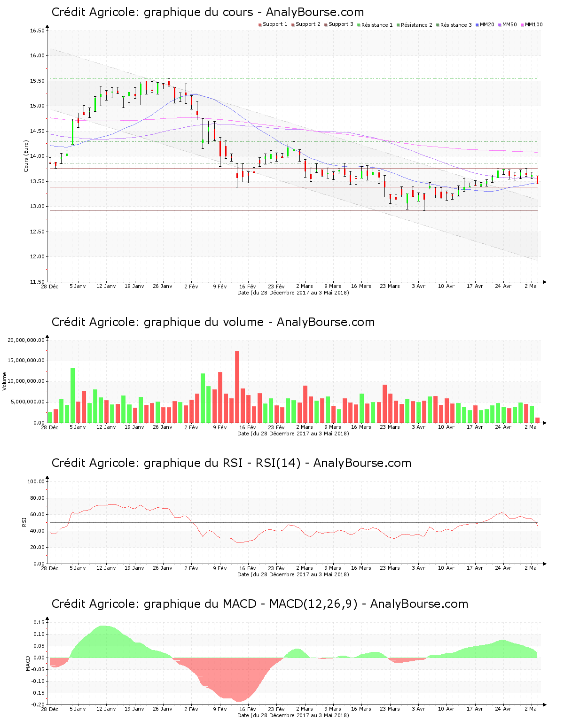Select the Résistance 3 legend label
The image size is (564, 728).
click(x=456, y=25)
